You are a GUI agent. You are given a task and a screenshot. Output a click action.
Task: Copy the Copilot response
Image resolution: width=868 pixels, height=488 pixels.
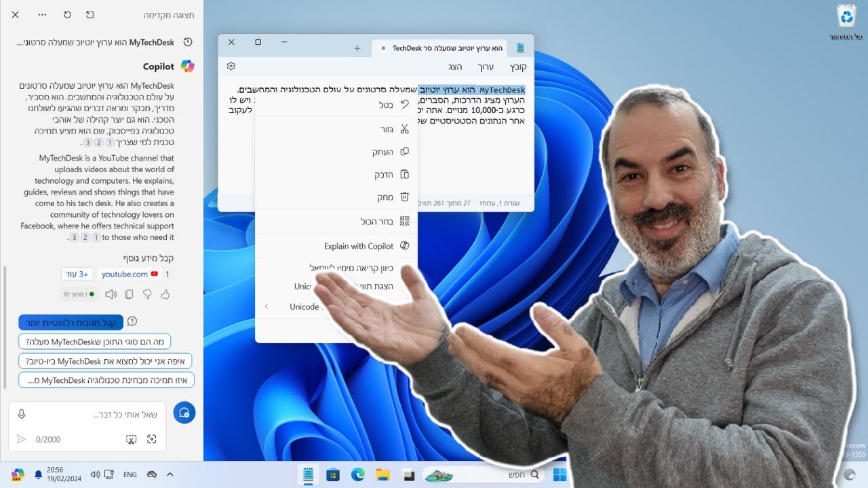[x=129, y=294]
